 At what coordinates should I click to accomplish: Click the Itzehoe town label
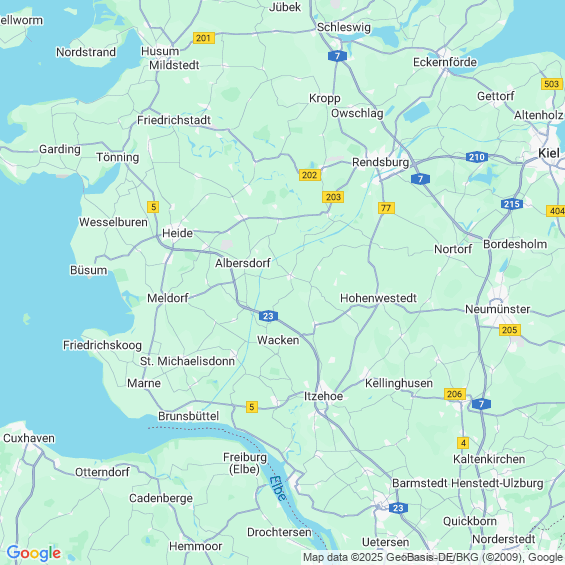tap(323, 396)
